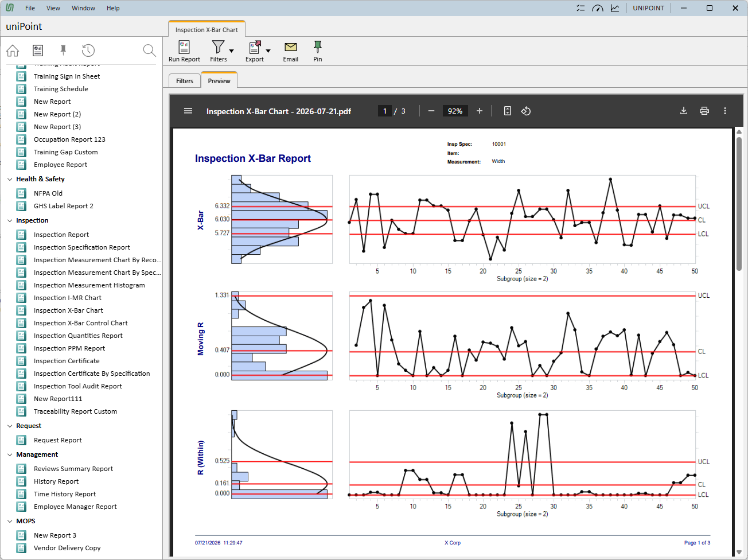Print the PDF document
Image resolution: width=748 pixels, height=560 pixels.
(704, 111)
